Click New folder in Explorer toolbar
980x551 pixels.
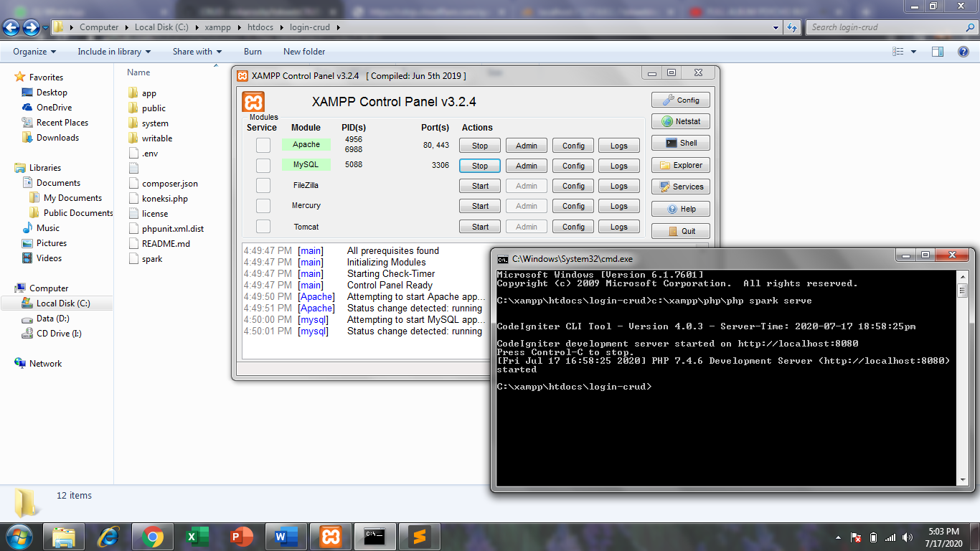click(304, 52)
